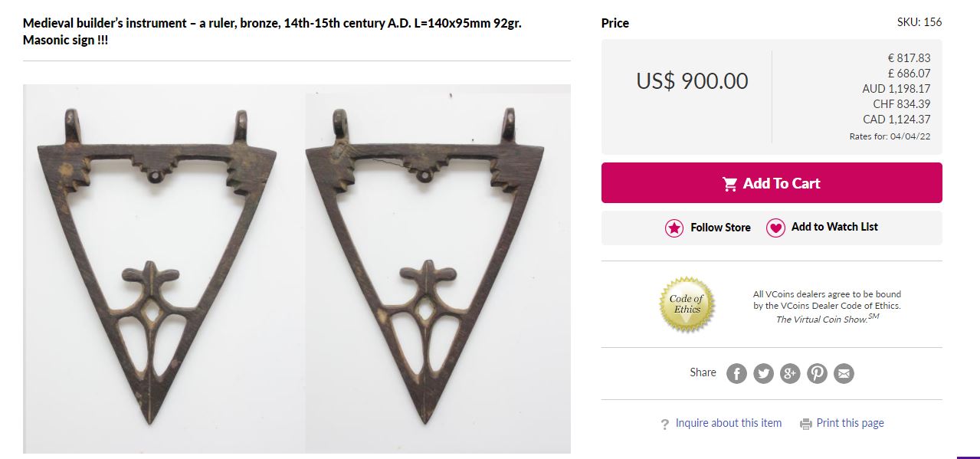Image resolution: width=980 pixels, height=459 pixels.
Task: Share this item on Facebook
Action: click(x=736, y=373)
